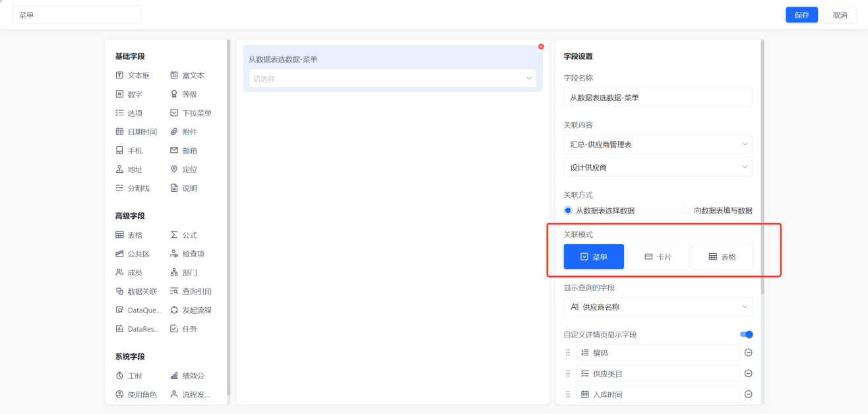The width and height of the screenshot is (868, 414).
Task: Add the 公式 formula field
Action: pyautogui.click(x=183, y=235)
